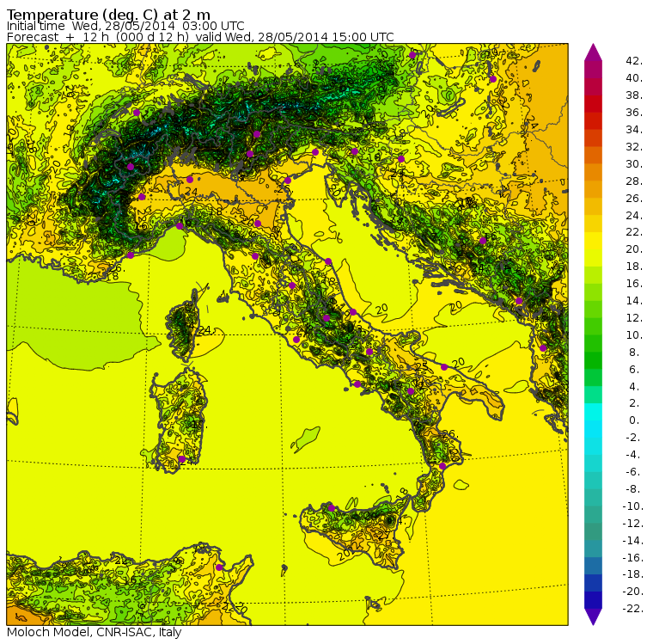Click the colorbar label "32."

tap(634, 147)
